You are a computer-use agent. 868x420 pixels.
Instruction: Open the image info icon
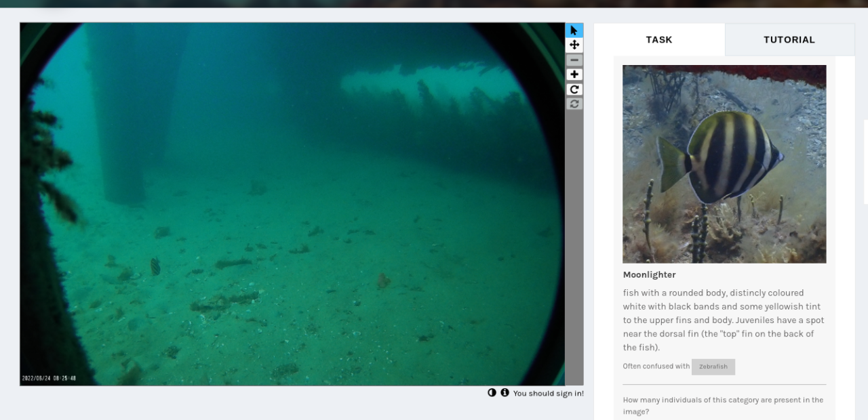pyautogui.click(x=505, y=393)
